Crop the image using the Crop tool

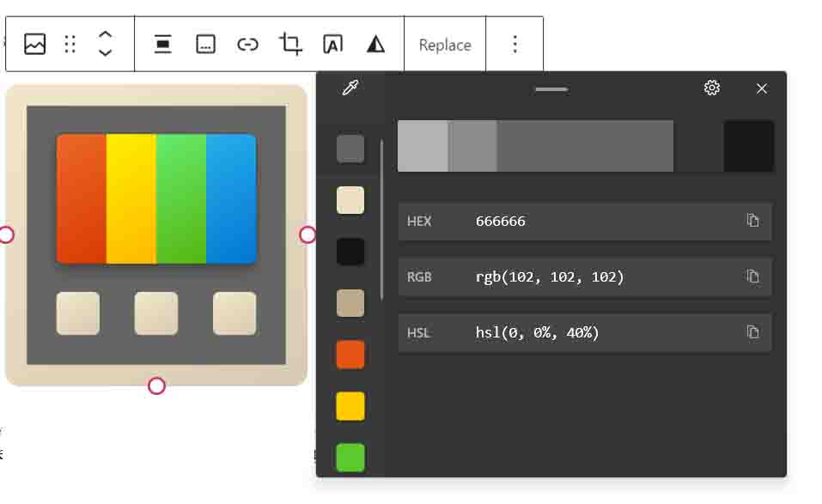click(289, 43)
